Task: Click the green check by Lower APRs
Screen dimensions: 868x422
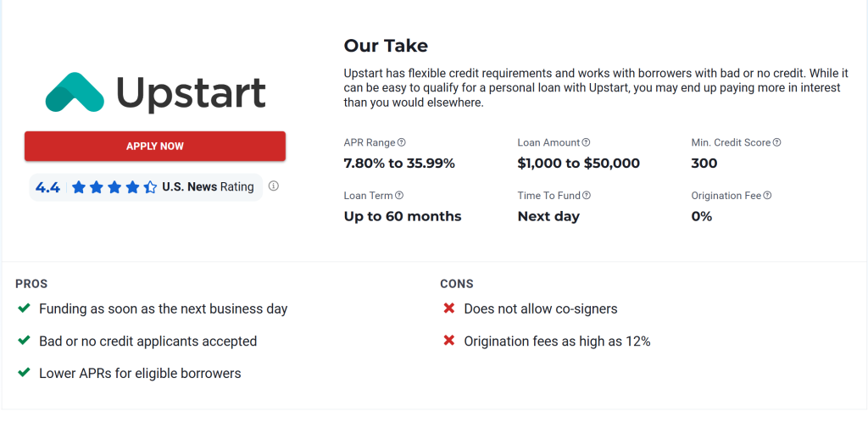Action: [x=24, y=373]
